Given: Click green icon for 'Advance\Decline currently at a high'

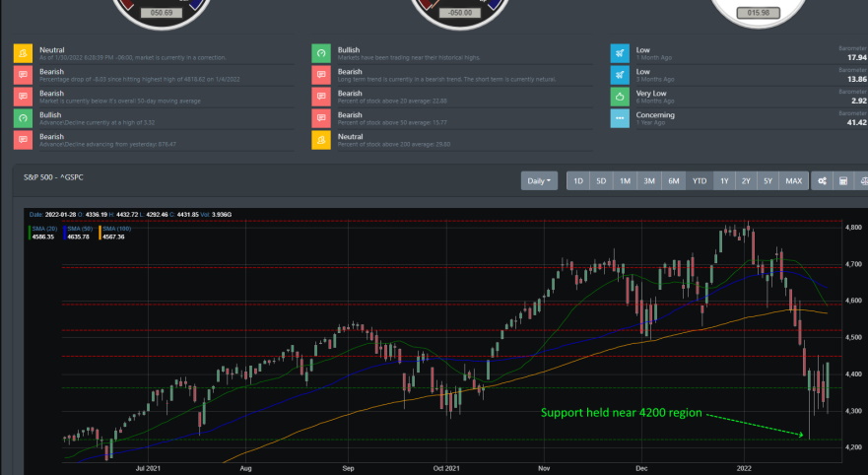Looking at the screenshot, I should (x=23, y=118).
